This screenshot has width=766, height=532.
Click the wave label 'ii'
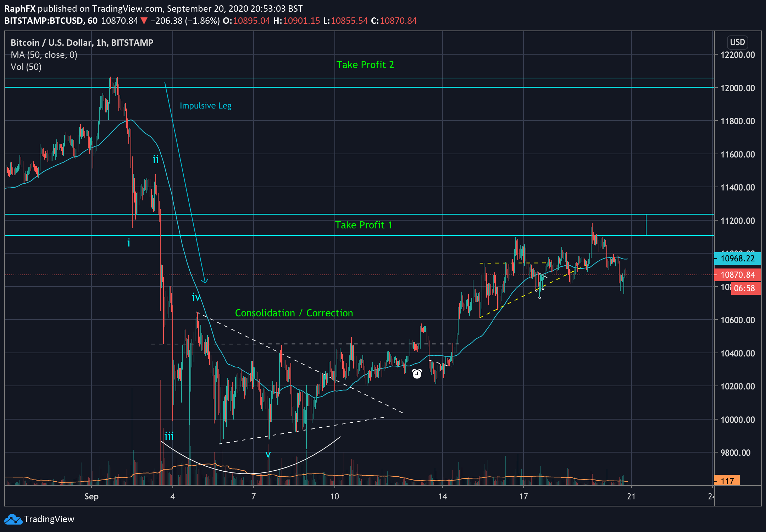pyautogui.click(x=156, y=160)
